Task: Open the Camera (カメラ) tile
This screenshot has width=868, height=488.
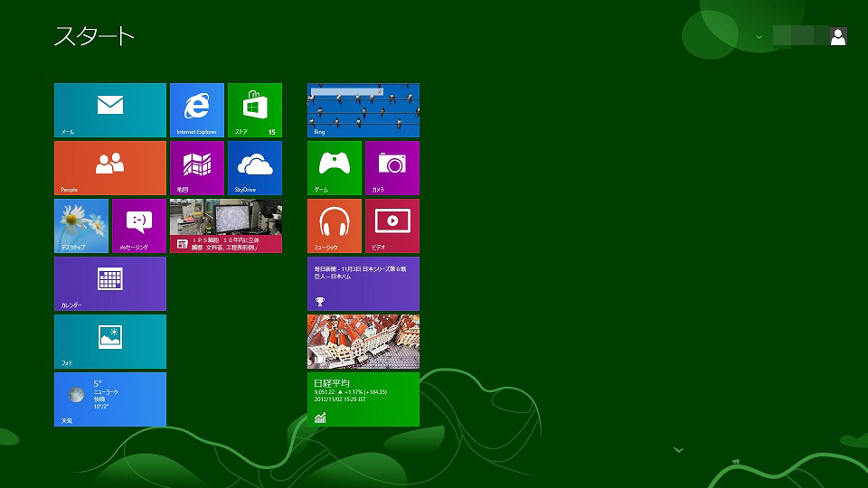Action: [x=392, y=168]
